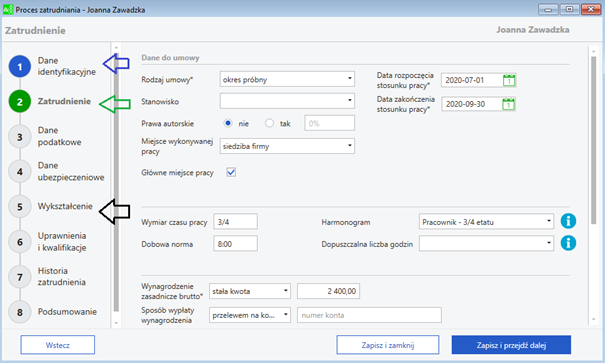
Task: Open Sposób wypłaty wynagrodzenia dropdown
Action: pos(250,315)
